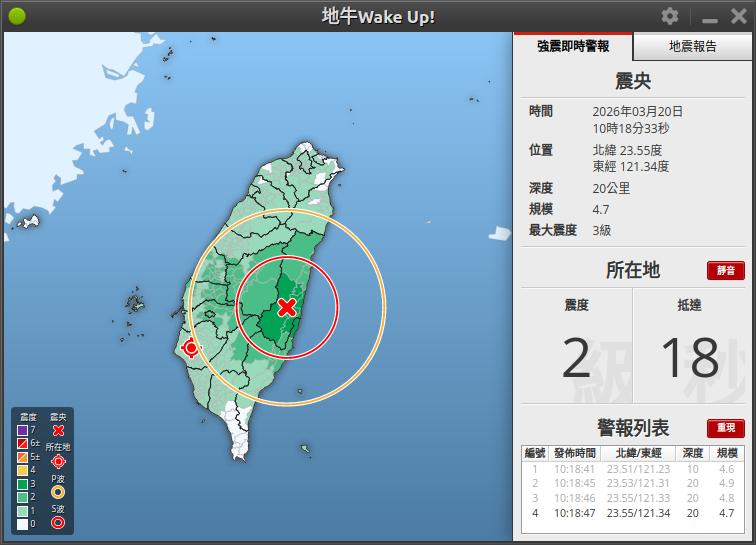Replay the alert with 重現 button
This screenshot has width=756, height=545.
tap(726, 428)
